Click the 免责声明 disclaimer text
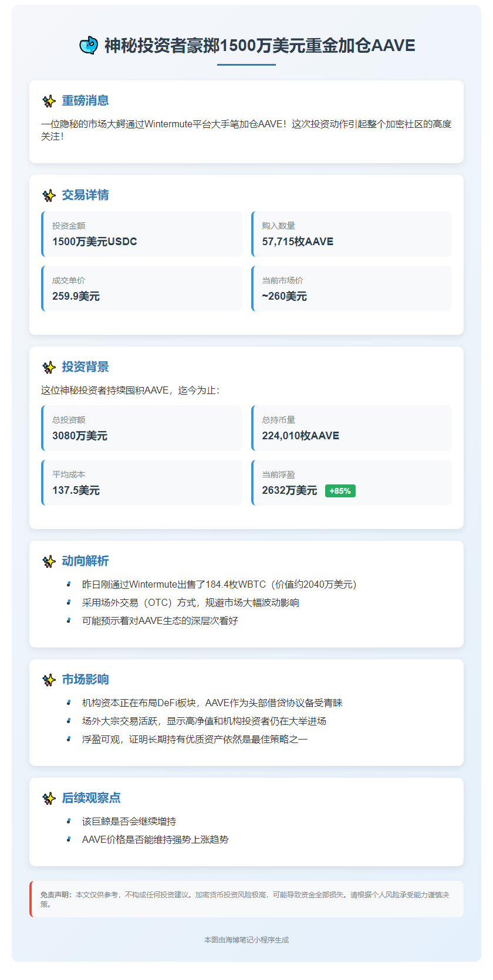The width and height of the screenshot is (493, 980). pyautogui.click(x=245, y=899)
